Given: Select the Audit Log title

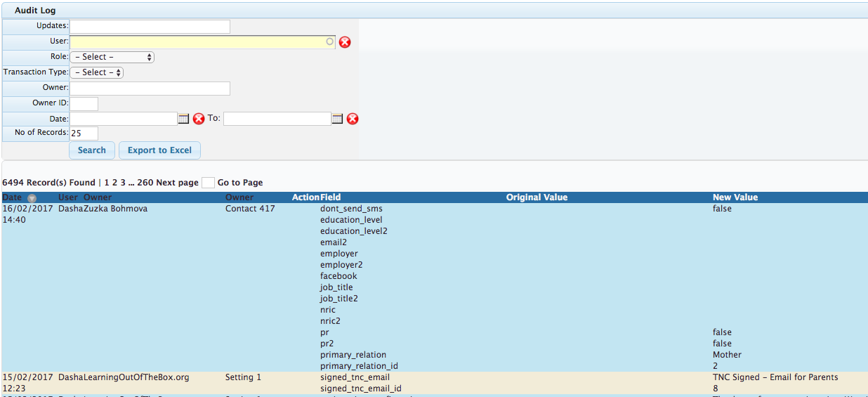Looking at the screenshot, I should point(35,11).
